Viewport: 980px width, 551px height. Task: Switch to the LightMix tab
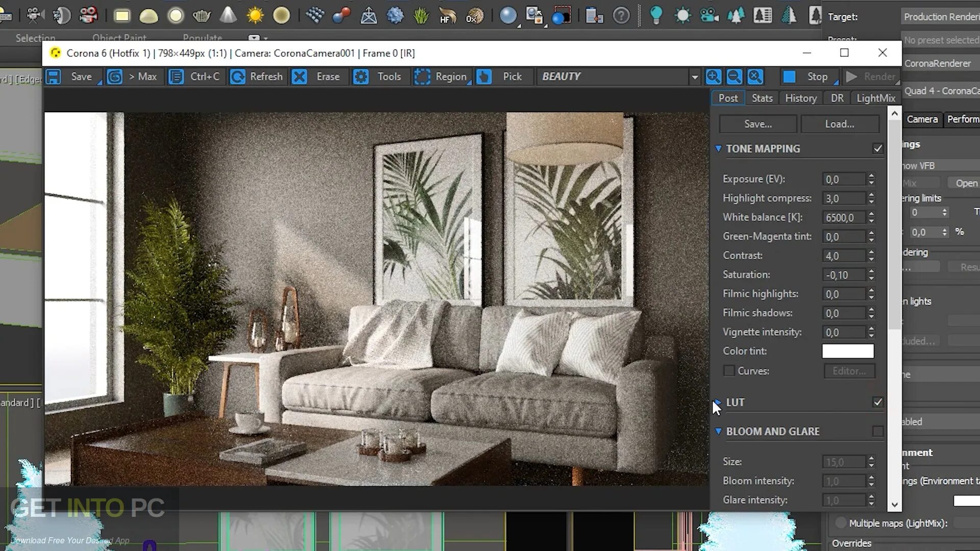tap(875, 98)
